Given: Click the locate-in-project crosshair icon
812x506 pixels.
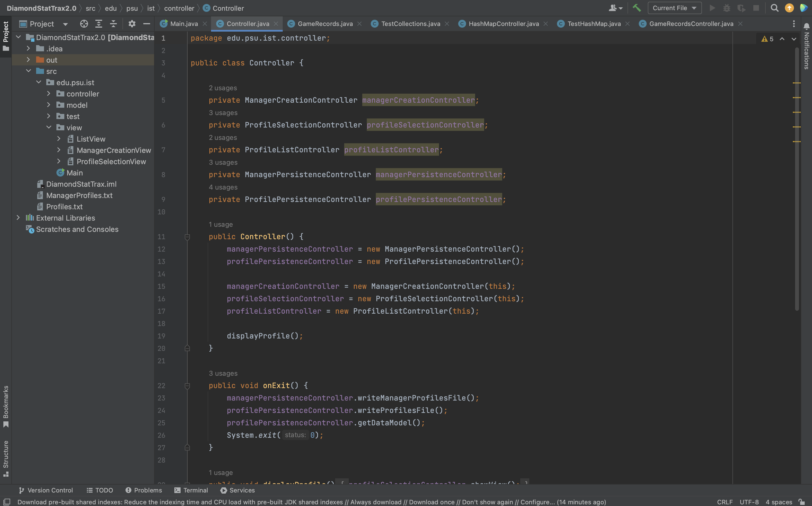Looking at the screenshot, I should (x=84, y=24).
